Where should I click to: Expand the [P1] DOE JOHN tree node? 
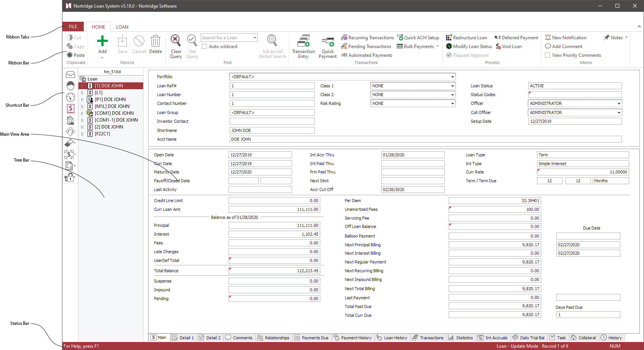click(x=82, y=100)
